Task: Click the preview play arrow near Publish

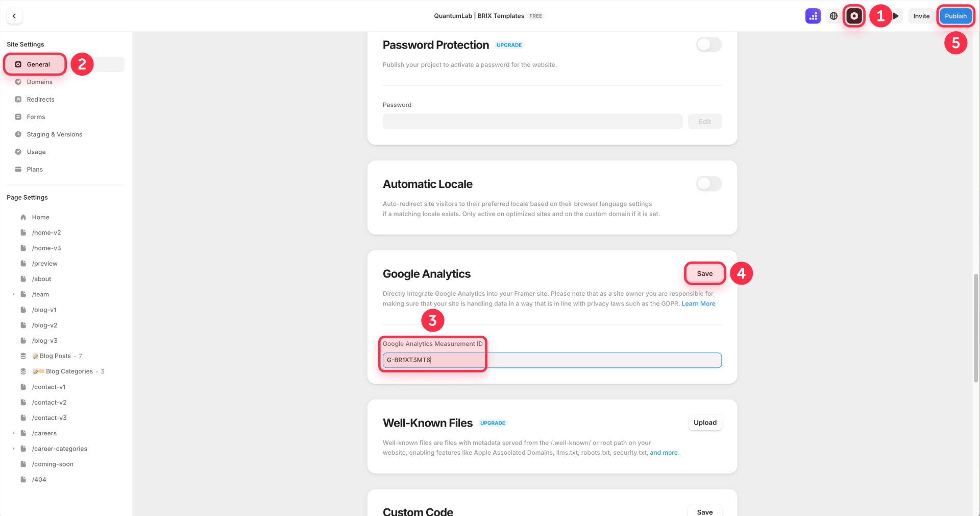Action: click(x=896, y=16)
